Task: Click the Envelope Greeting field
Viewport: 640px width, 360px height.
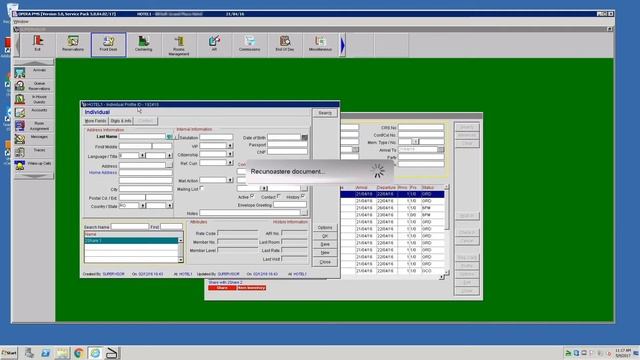Action: click(x=290, y=205)
